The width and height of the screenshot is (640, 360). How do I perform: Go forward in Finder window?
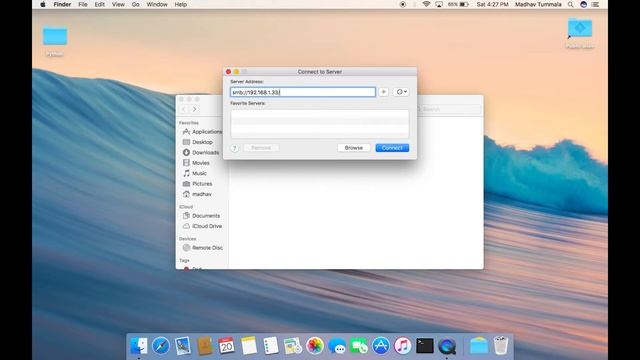click(x=195, y=109)
